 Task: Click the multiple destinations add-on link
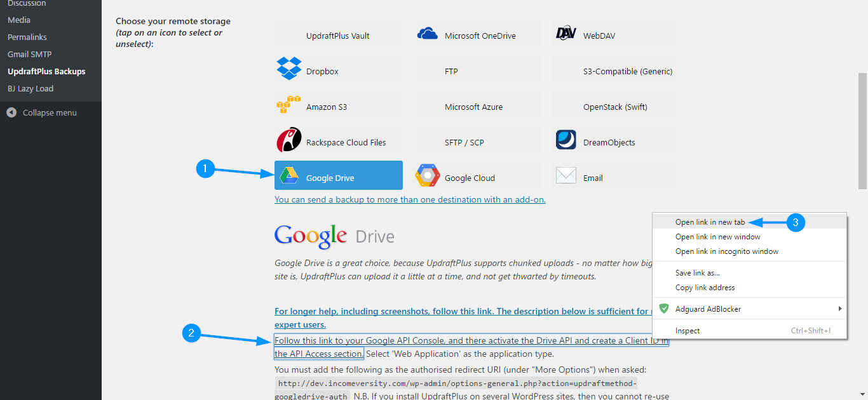(x=410, y=199)
